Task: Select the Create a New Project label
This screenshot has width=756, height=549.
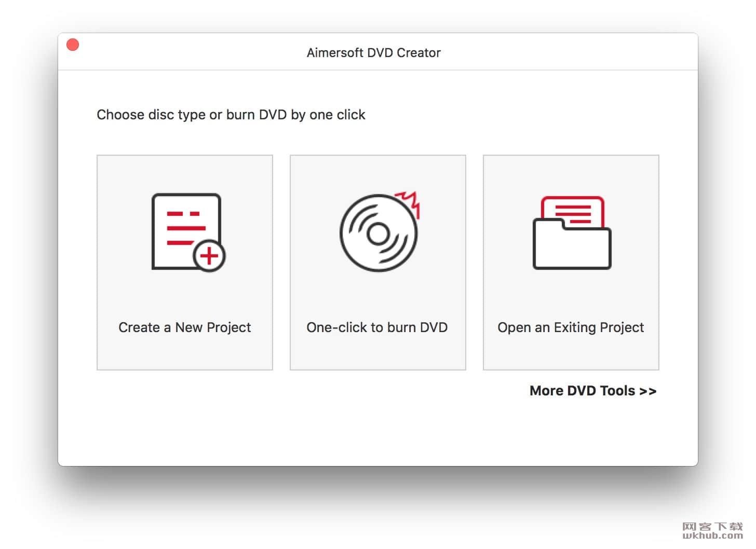Action: coord(184,327)
